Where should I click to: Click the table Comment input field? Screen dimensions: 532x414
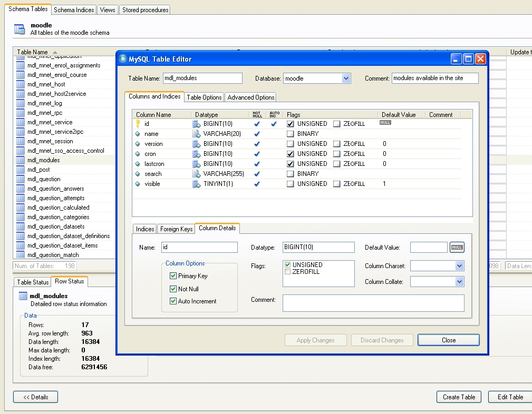[435, 78]
